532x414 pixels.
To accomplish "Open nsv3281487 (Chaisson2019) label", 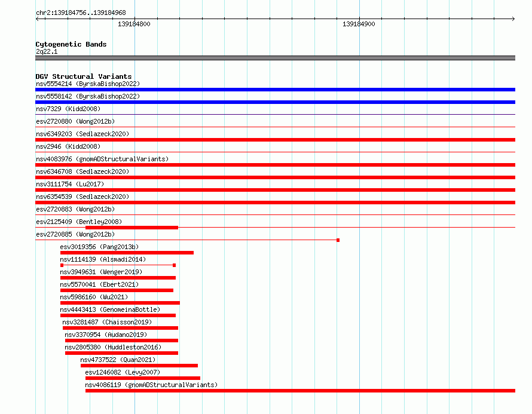I will point(107,322).
